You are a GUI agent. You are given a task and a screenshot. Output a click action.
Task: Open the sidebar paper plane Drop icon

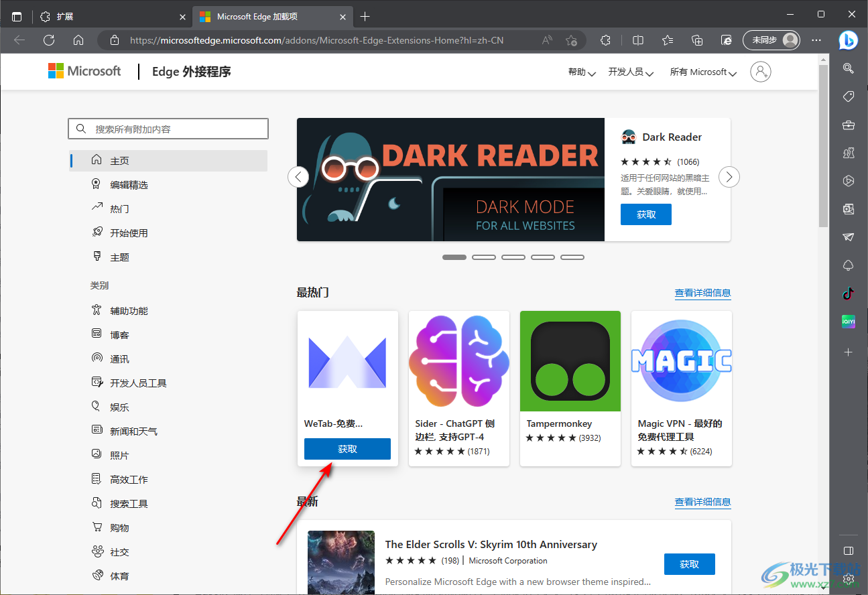[x=849, y=237]
